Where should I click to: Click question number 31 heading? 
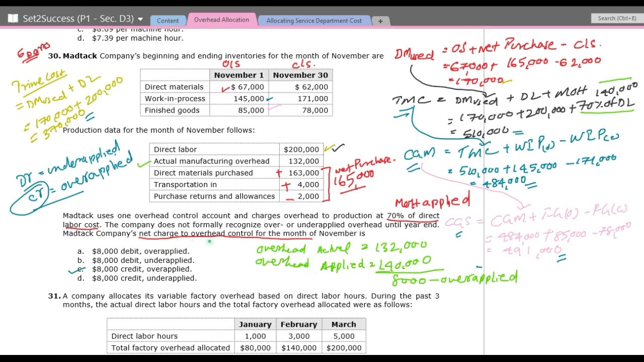(54, 296)
